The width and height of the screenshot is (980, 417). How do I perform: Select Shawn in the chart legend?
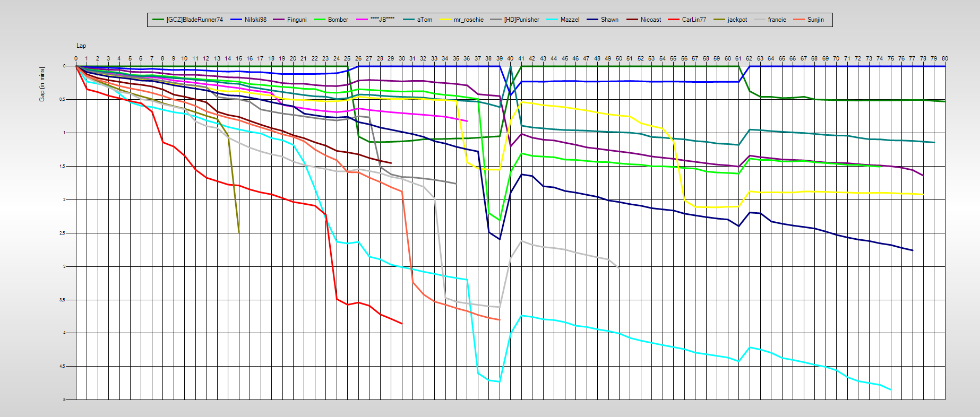tap(609, 20)
